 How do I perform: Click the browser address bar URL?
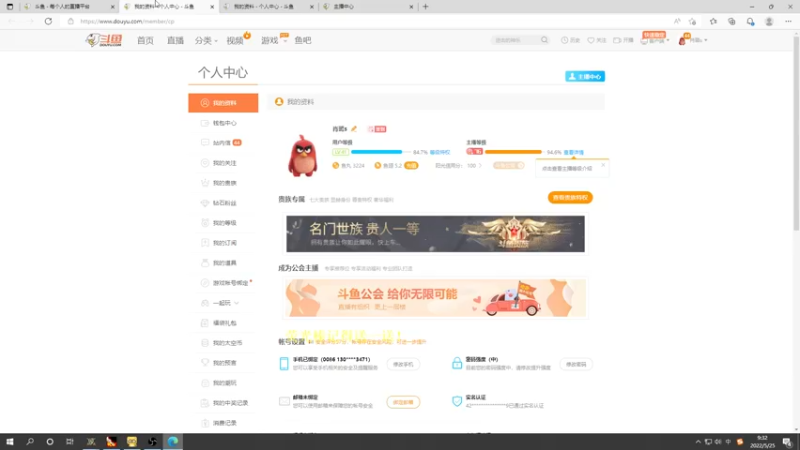click(x=127, y=21)
